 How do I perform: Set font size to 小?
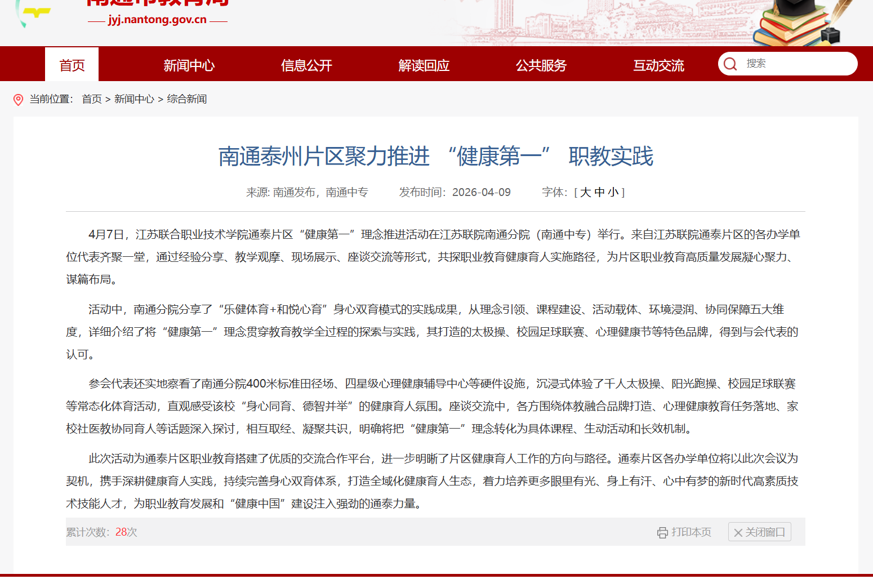pyautogui.click(x=613, y=192)
